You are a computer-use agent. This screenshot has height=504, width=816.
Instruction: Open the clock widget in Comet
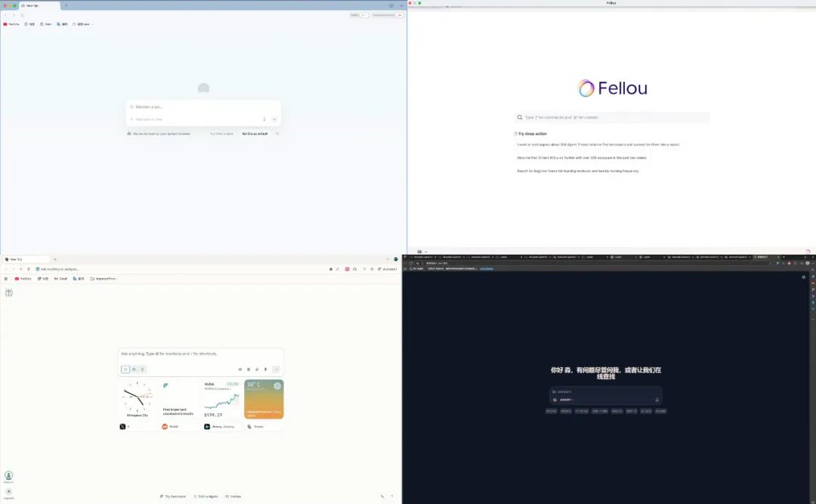click(138, 400)
